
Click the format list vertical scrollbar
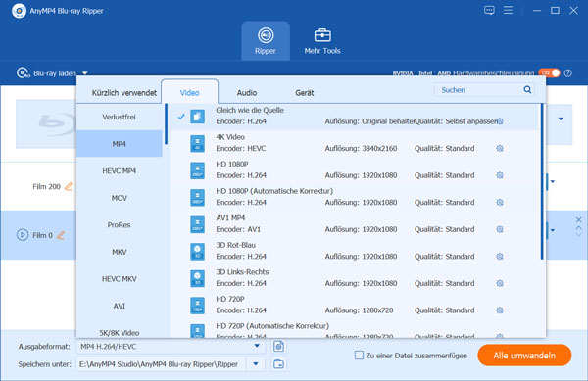click(x=542, y=182)
